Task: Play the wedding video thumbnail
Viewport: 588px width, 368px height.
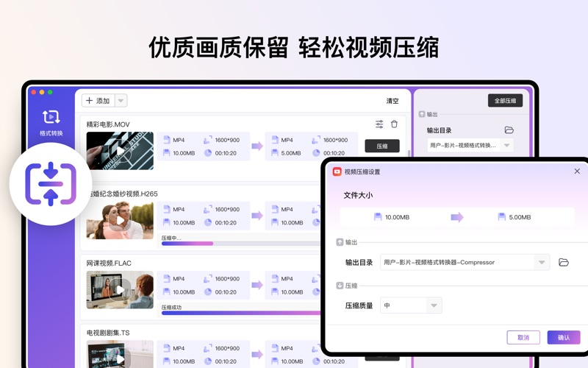Action: (120, 220)
